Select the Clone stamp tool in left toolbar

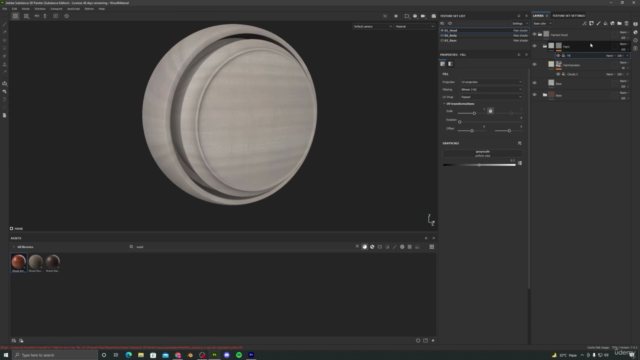click(x=5, y=64)
